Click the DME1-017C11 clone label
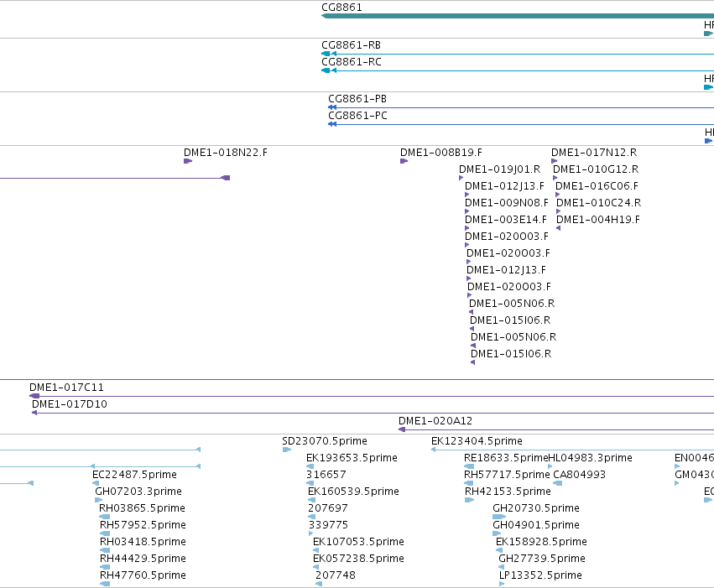Viewport: 714px width, 588px height. click(66, 388)
